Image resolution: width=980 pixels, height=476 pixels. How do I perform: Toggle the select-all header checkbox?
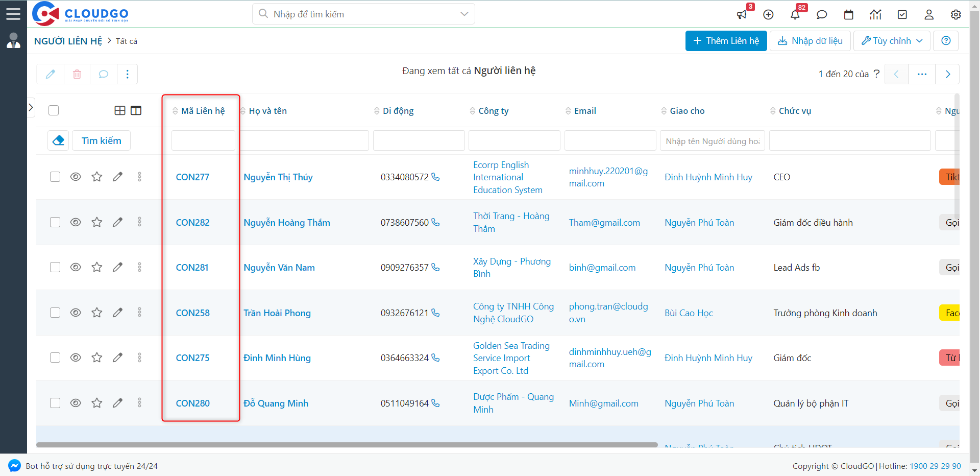tap(54, 110)
